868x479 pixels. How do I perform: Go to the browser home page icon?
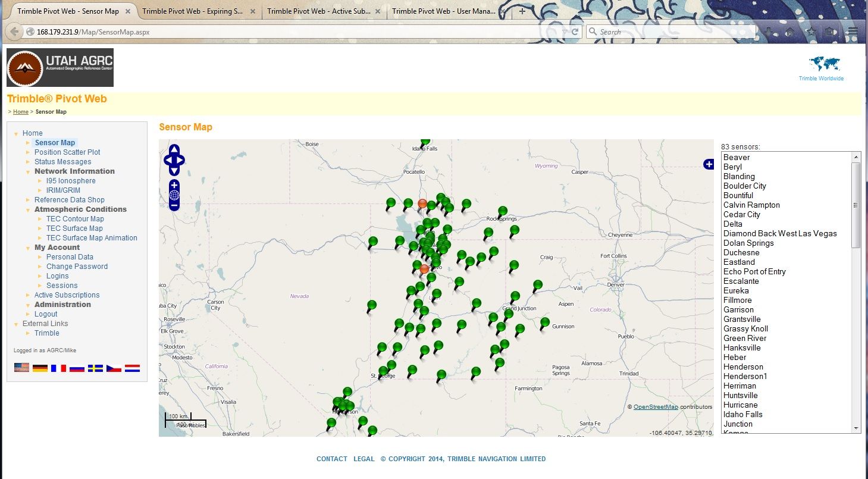click(x=789, y=32)
